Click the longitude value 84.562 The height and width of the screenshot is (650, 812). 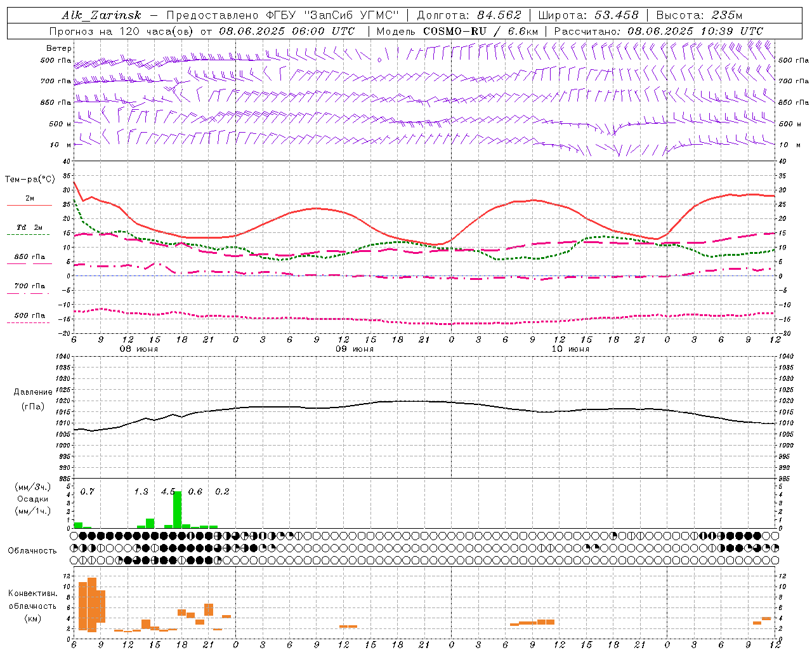pyautogui.click(x=499, y=15)
